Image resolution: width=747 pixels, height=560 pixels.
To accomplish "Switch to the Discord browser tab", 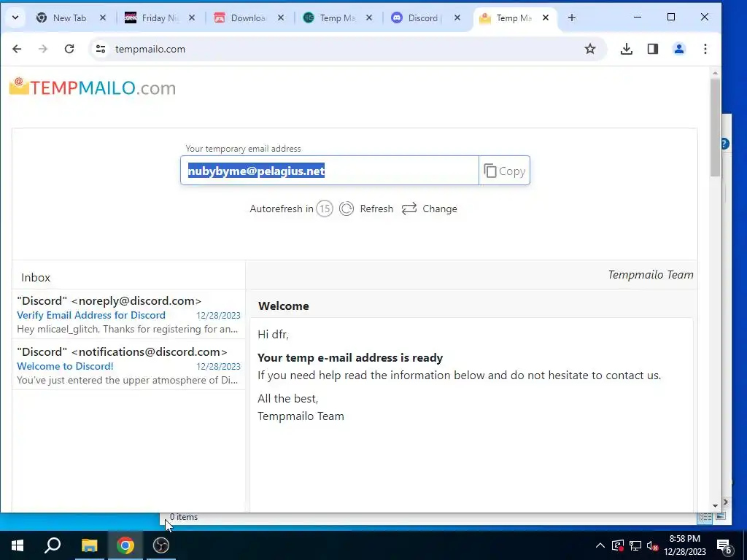I will point(422,17).
